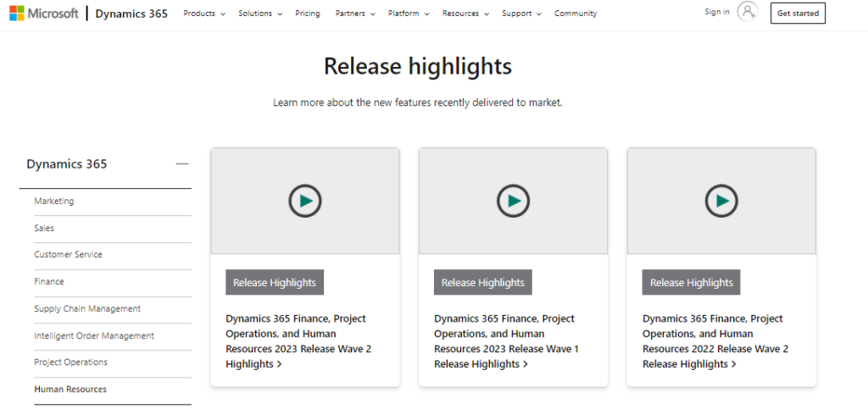Expand the Resources menu

click(465, 14)
